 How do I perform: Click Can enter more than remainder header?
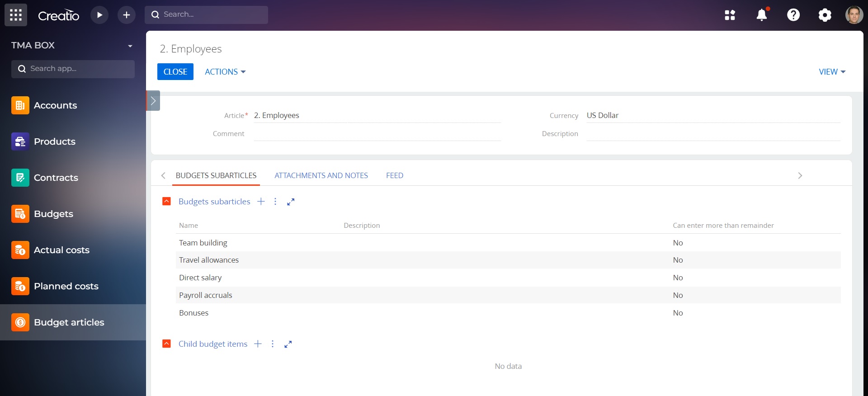(723, 226)
